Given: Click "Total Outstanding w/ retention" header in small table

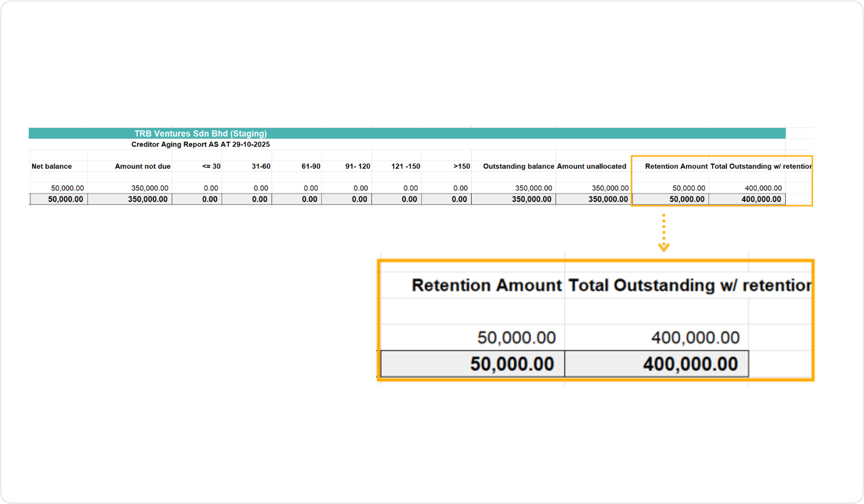Looking at the screenshot, I should [761, 166].
